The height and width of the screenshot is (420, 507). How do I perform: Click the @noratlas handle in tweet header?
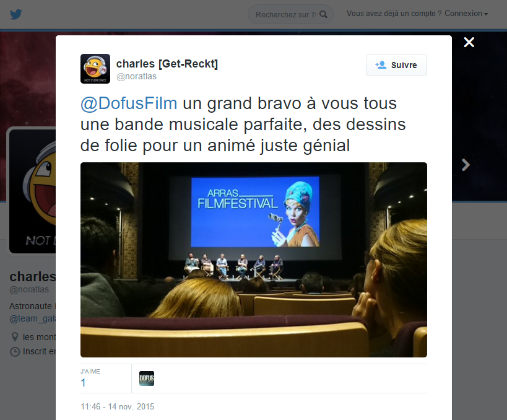[136, 76]
